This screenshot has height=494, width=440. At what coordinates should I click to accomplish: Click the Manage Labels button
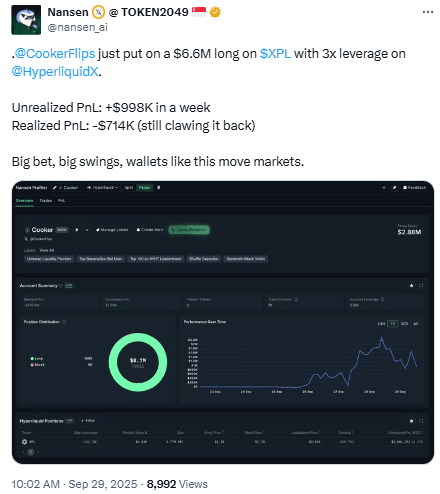112,230
